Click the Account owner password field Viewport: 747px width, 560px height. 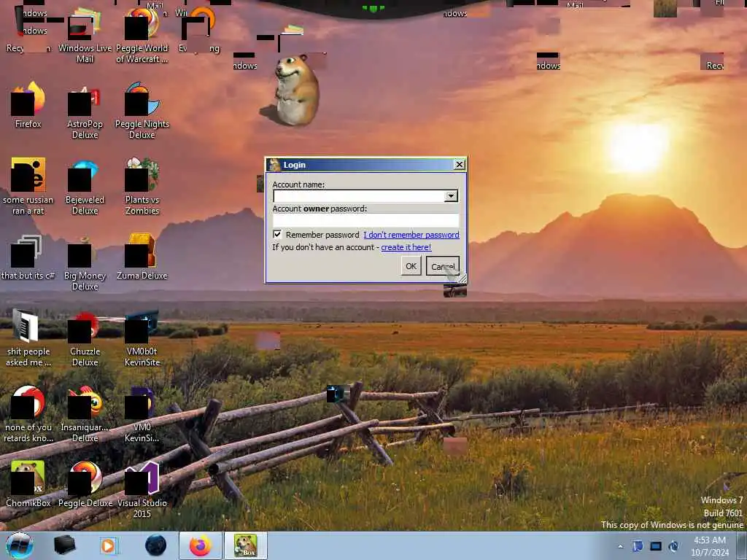coord(366,220)
